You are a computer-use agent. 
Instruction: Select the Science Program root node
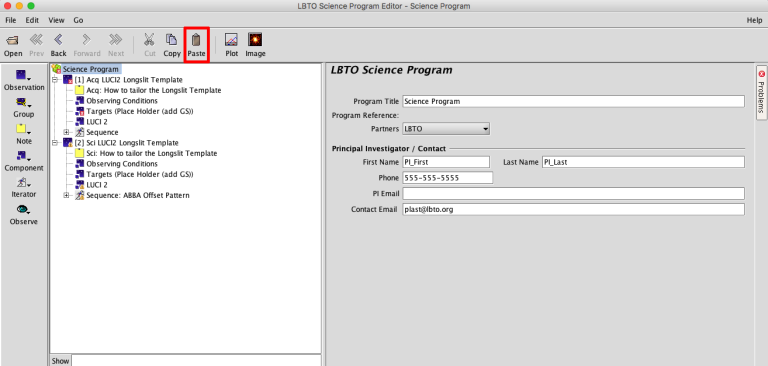point(91,69)
